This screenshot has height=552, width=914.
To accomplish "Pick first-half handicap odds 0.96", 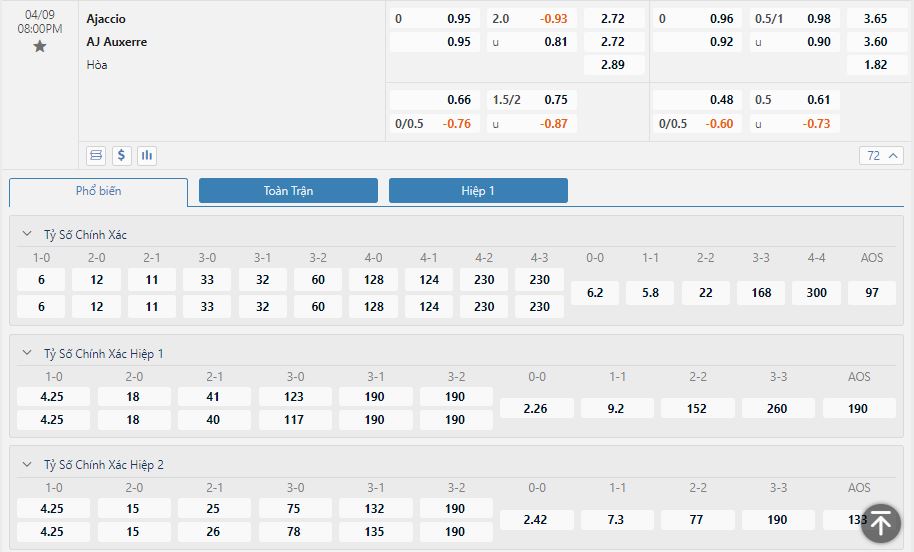I will pyautogui.click(x=697, y=19).
